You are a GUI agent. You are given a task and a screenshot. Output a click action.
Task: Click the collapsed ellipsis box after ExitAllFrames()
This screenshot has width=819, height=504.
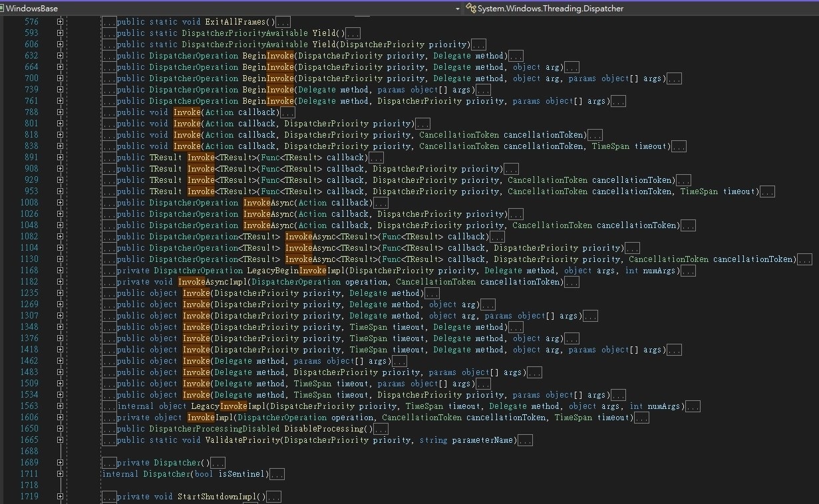283,22
